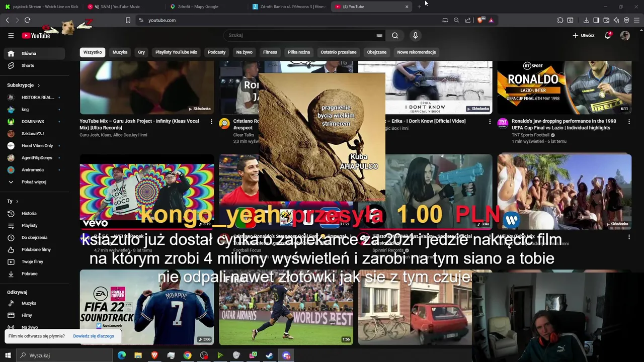This screenshot has height=362, width=644.
Task: Open Brave Shields lion icon
Action: [480, 20]
